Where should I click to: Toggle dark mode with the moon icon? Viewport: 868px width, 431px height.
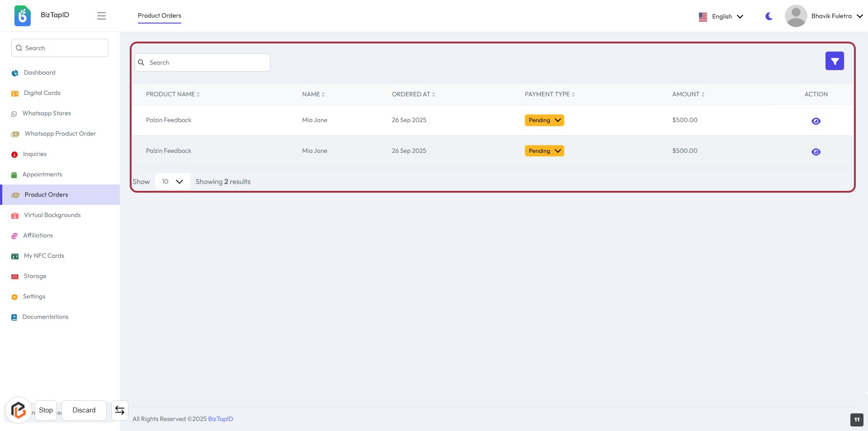click(769, 16)
